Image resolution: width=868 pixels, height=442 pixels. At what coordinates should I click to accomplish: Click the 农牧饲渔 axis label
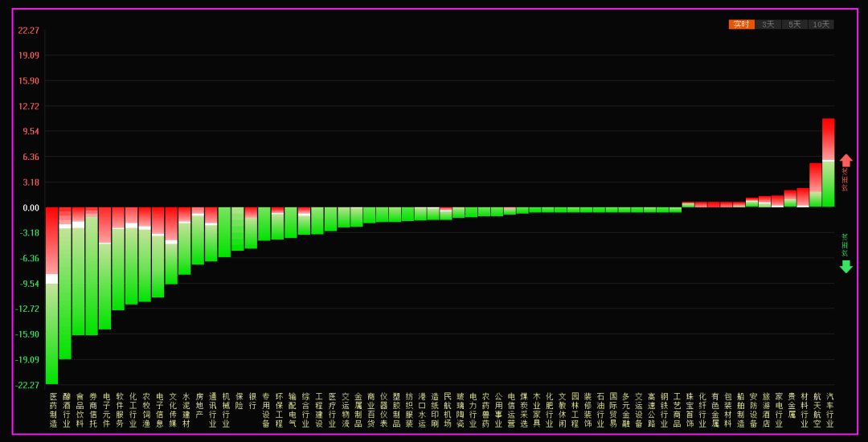coord(146,410)
